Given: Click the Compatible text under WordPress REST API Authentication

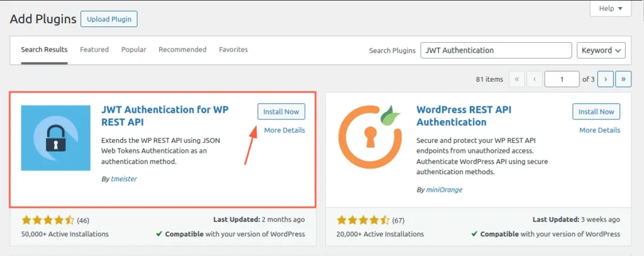Looking at the screenshot, I should tap(546, 234).
